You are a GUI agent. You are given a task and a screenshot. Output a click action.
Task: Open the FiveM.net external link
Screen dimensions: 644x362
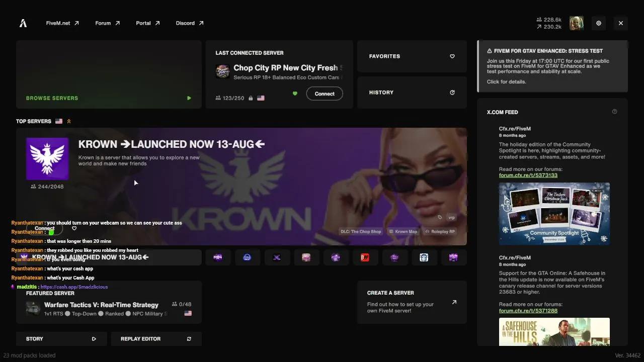click(62, 23)
